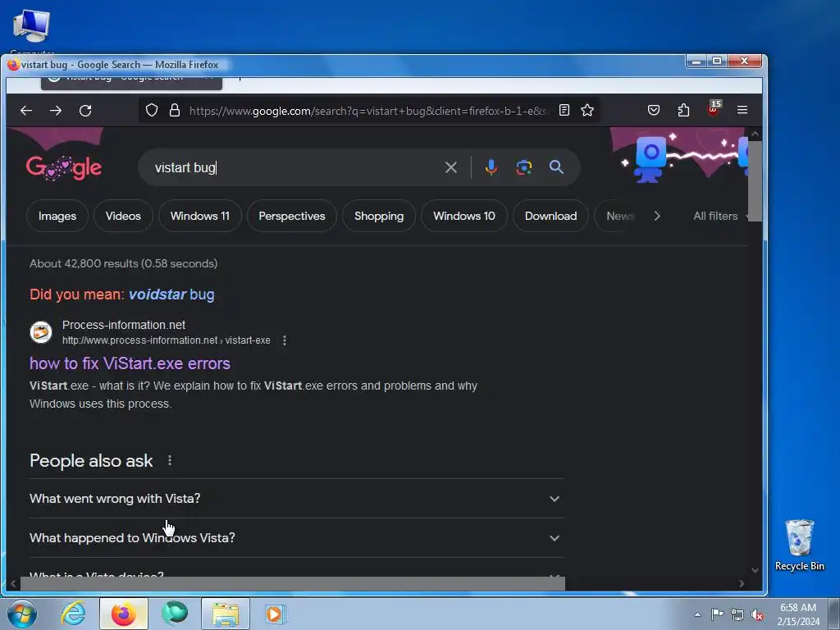Expand 'What went wrong with Vista?'
Image resolution: width=840 pixels, height=630 pixels.
pos(297,499)
